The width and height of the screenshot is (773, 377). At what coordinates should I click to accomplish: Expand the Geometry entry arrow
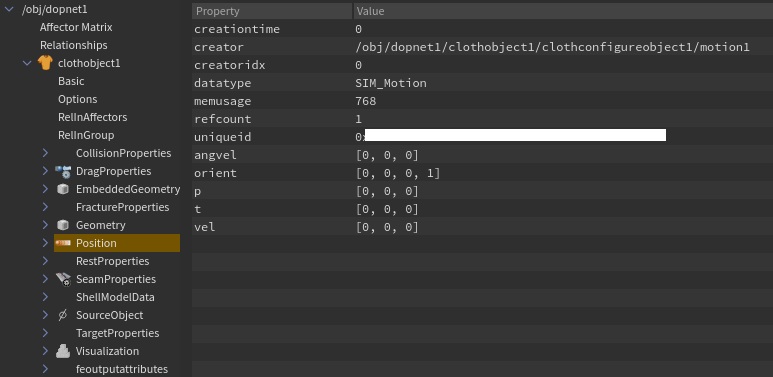point(45,225)
